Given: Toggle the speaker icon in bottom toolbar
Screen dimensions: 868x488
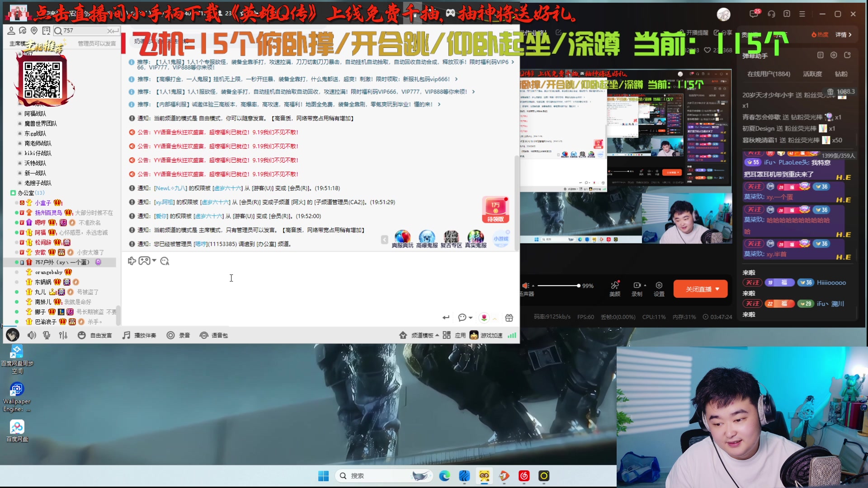Looking at the screenshot, I should (32, 335).
